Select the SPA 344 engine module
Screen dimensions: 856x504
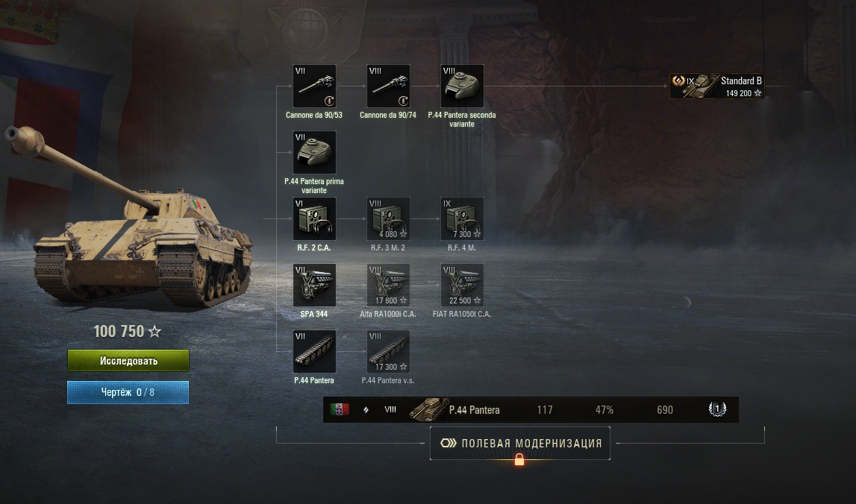tap(314, 286)
